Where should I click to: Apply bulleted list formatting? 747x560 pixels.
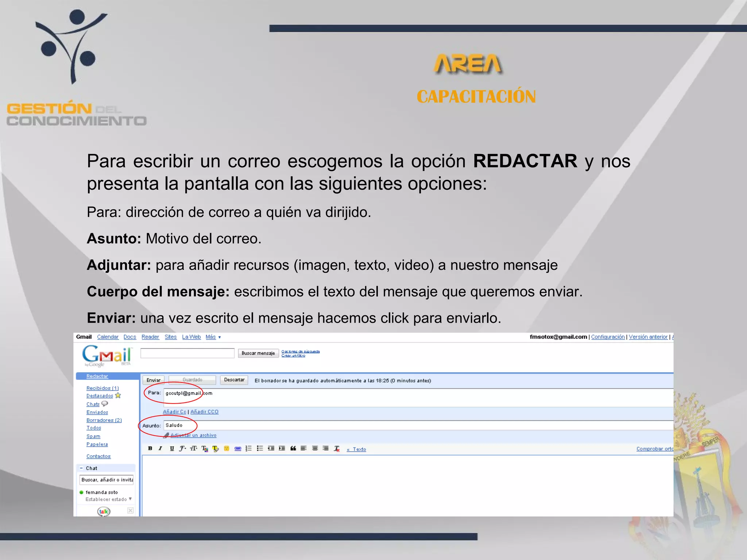(260, 448)
